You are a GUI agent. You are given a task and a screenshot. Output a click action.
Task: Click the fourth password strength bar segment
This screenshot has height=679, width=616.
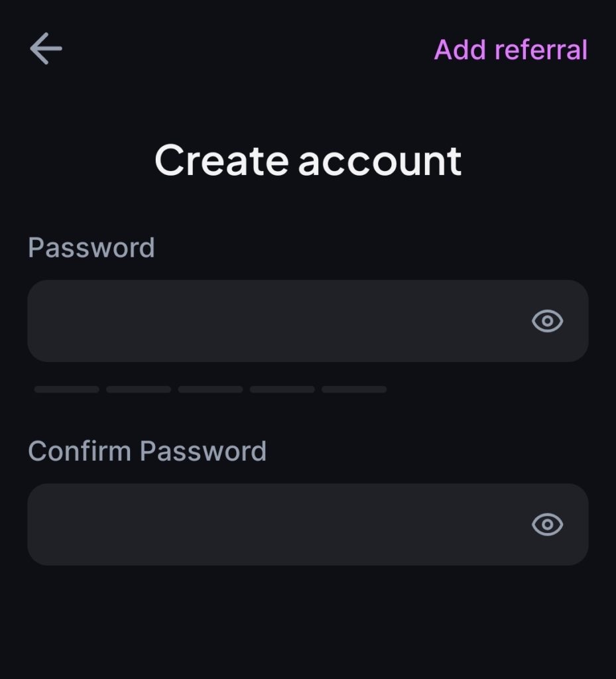point(282,390)
